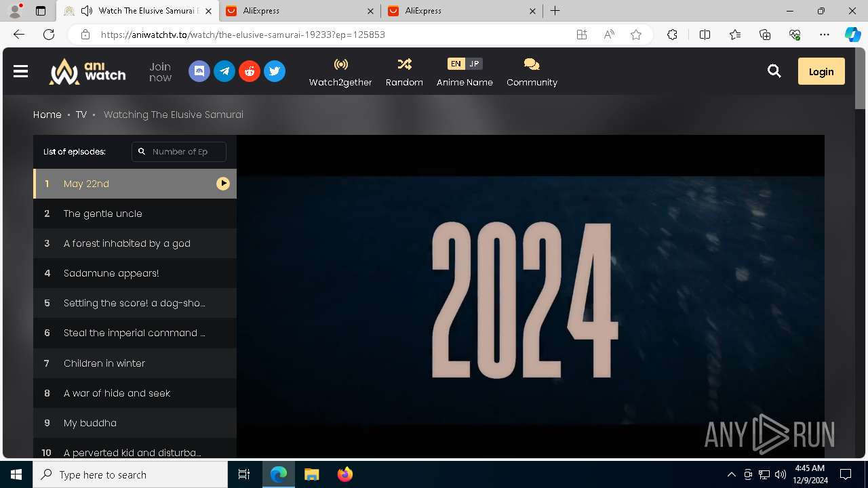Toggle split screen view
The width and height of the screenshot is (868, 488).
click(x=705, y=35)
